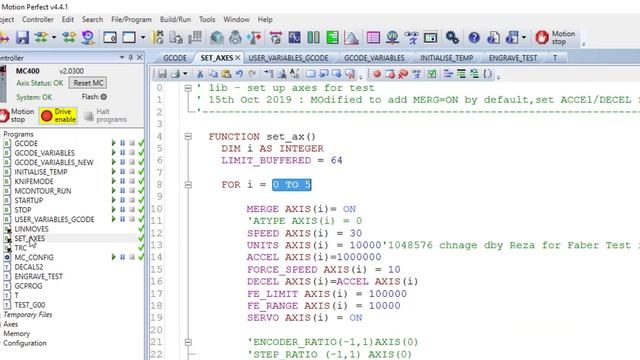Screen dimensions: 640x360
Task: Open Controller panel dropdown arrow
Action: click(122, 58)
